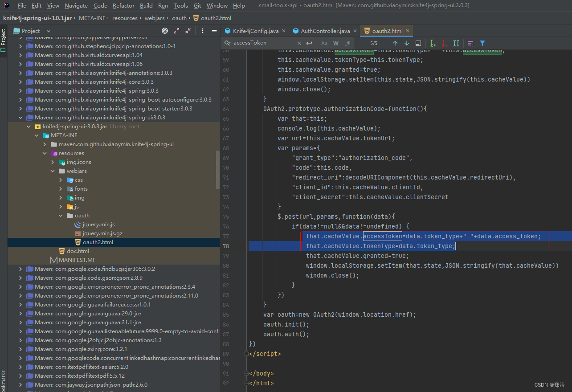Click Collapse All in the Project panel
The height and width of the screenshot is (392, 572).
[188, 31]
